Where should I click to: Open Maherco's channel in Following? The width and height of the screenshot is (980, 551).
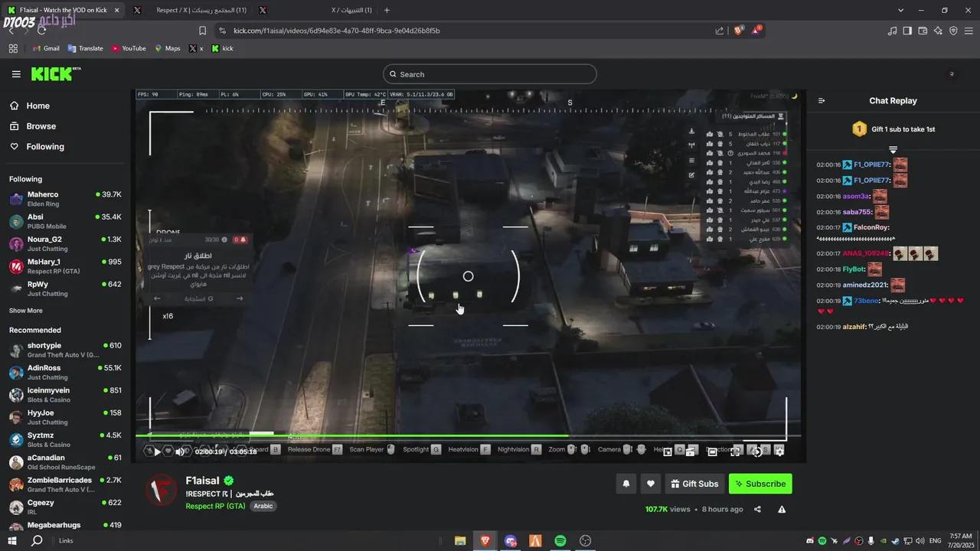(65, 199)
